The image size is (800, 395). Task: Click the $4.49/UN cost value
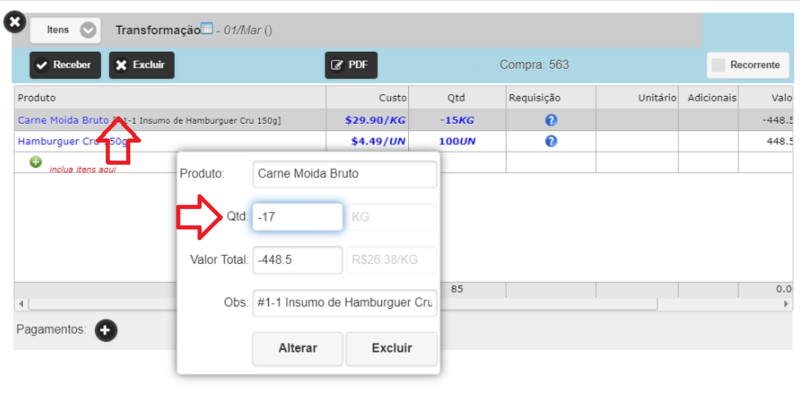(378, 141)
